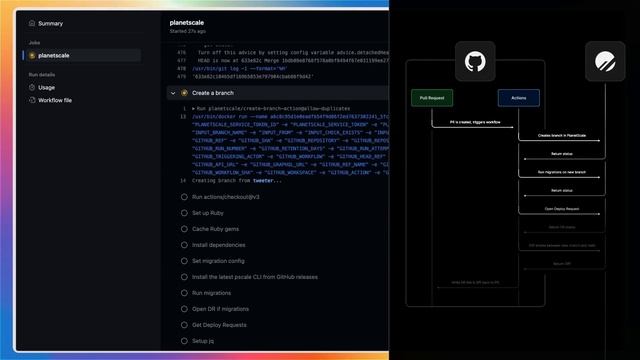Click the Creates branch in PlanetScale label

click(x=562, y=136)
